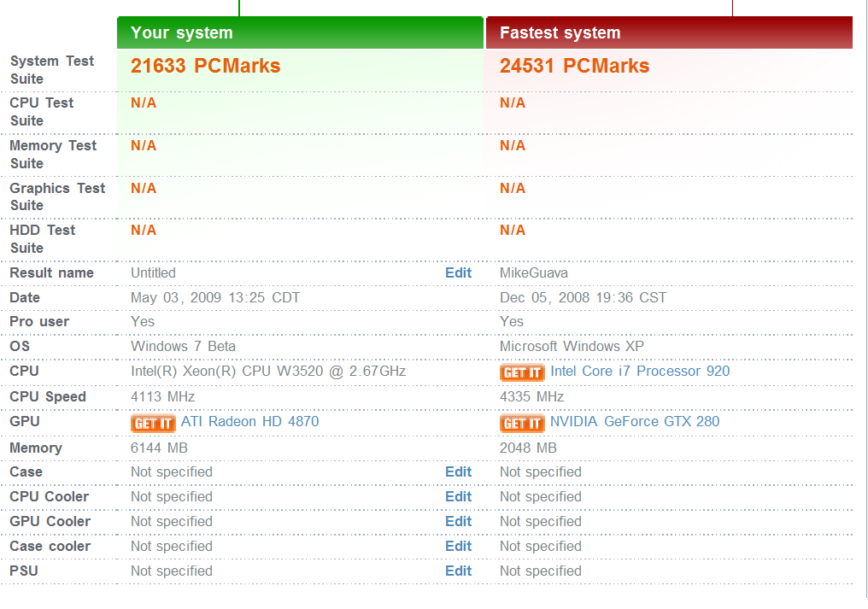Click the Pro user row label
This screenshot has height=609, width=868.
point(39,322)
